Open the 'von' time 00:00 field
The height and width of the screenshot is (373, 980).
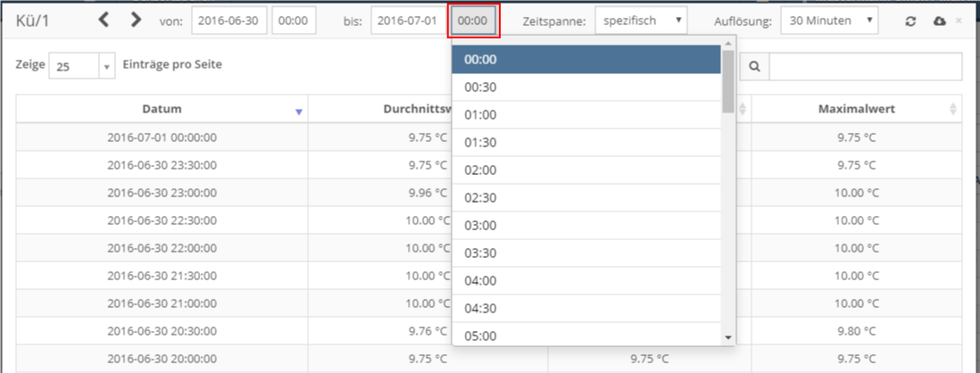294,21
